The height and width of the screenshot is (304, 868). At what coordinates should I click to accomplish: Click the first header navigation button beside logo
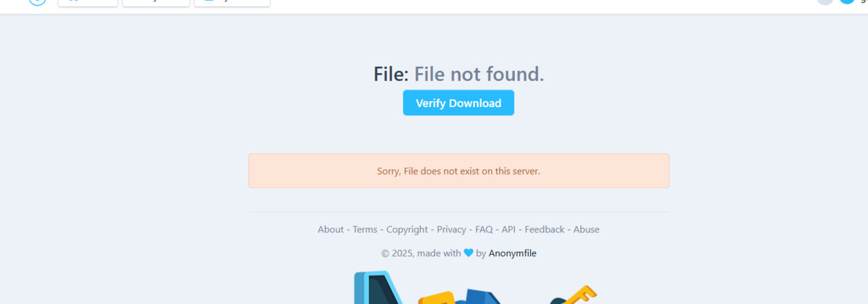click(x=88, y=2)
